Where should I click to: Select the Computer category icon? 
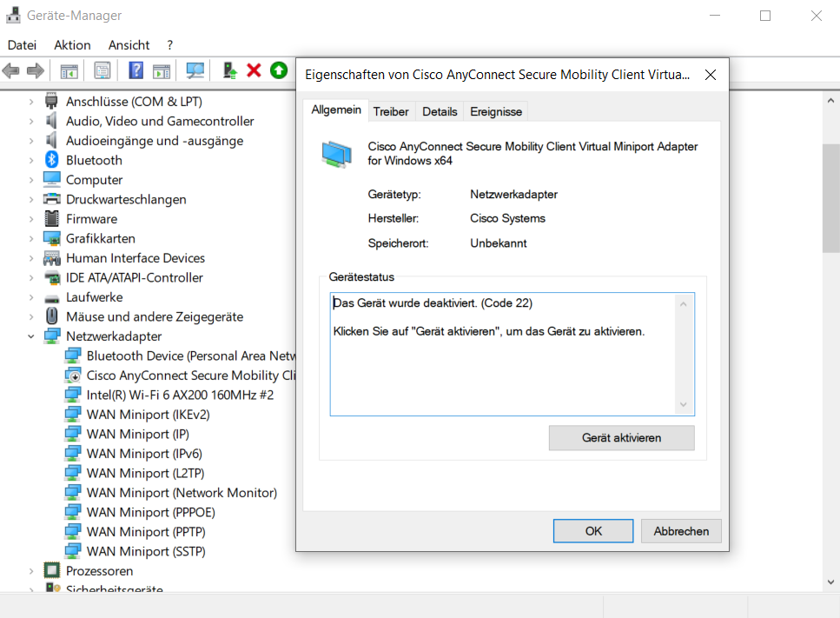[x=52, y=179]
